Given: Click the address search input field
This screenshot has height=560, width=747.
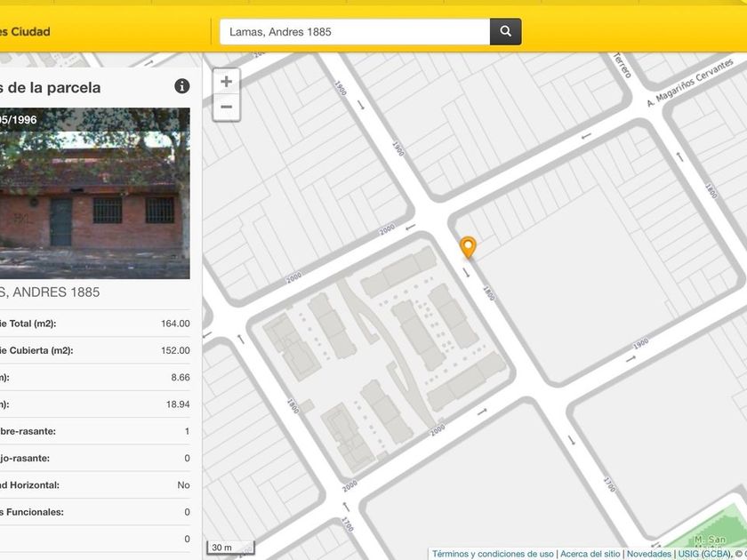Looking at the screenshot, I should point(355,32).
